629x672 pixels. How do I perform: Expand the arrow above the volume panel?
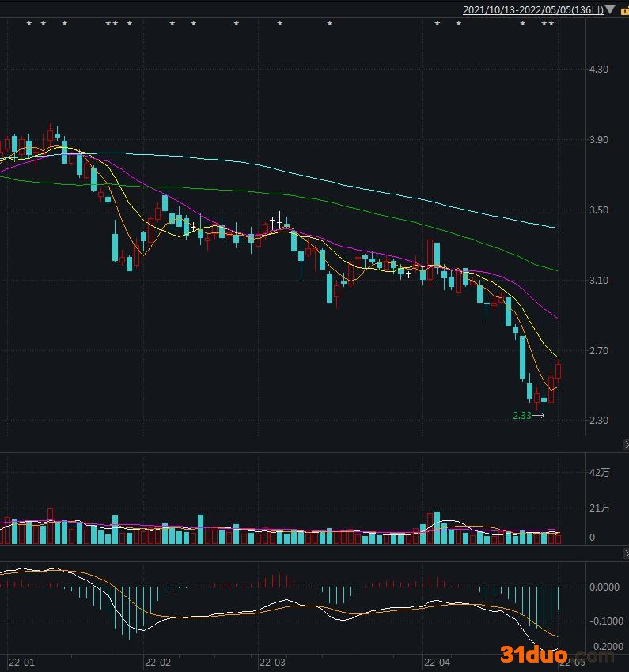tap(623, 445)
